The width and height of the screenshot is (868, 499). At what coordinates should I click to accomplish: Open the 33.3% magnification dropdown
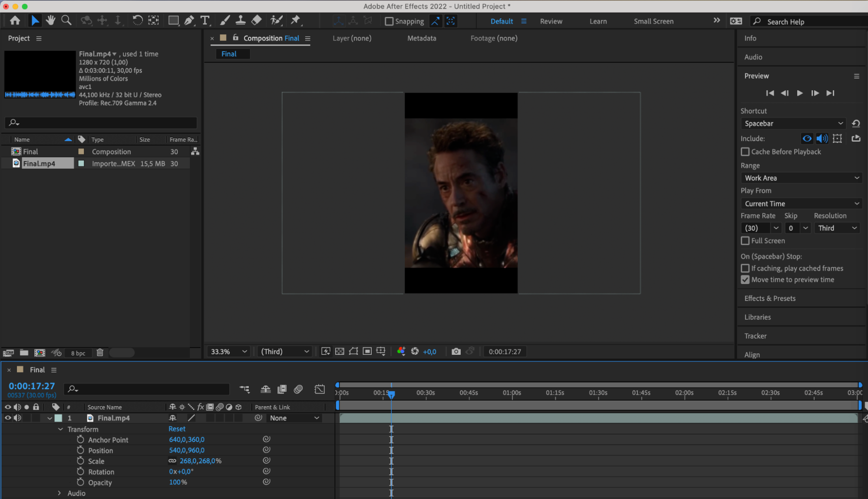[229, 351]
